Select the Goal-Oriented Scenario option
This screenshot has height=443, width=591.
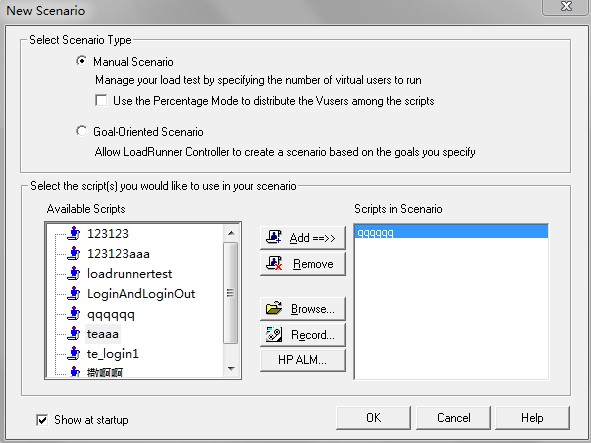(x=81, y=131)
